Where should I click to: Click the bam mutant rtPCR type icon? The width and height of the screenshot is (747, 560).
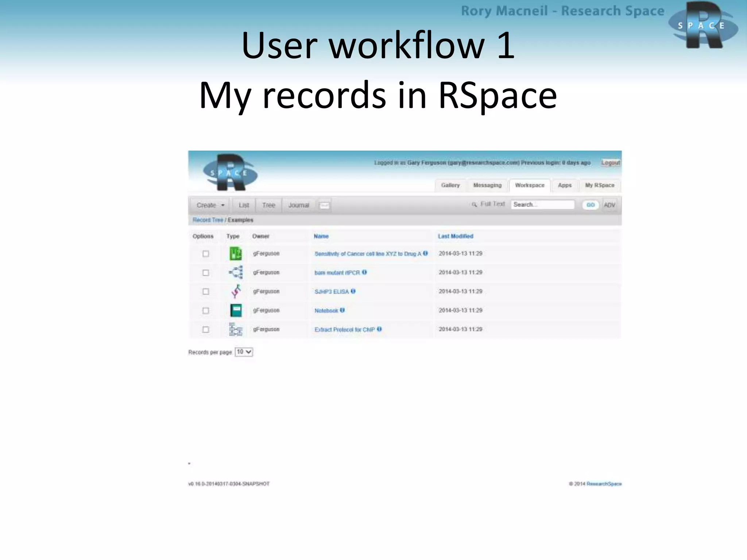coord(236,272)
